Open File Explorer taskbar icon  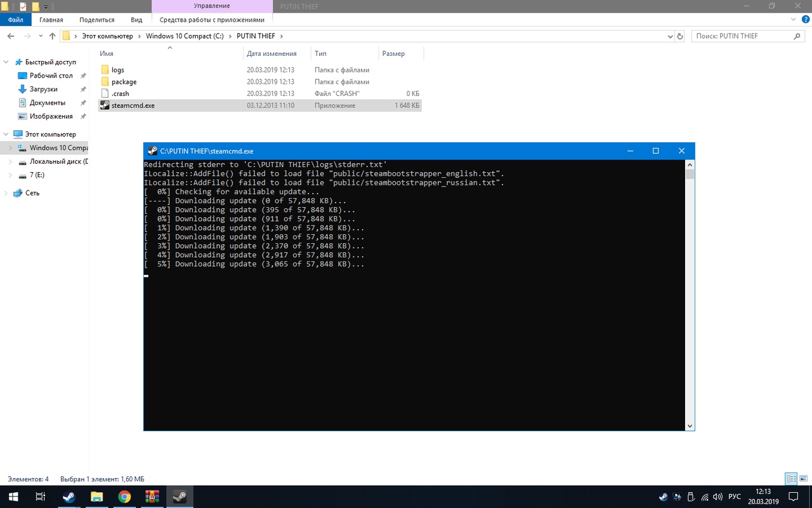click(x=96, y=497)
